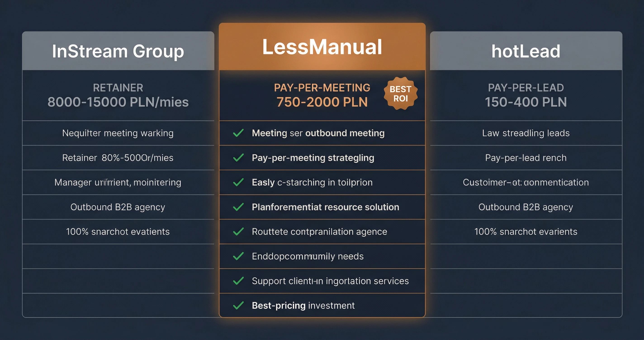
Task: Select the hotLead column header
Action: (526, 51)
